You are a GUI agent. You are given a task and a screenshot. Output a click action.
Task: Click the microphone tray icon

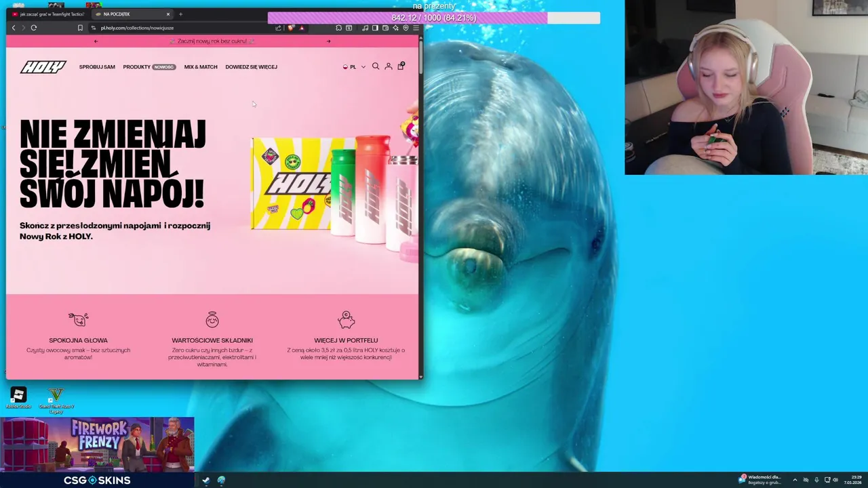click(x=816, y=480)
